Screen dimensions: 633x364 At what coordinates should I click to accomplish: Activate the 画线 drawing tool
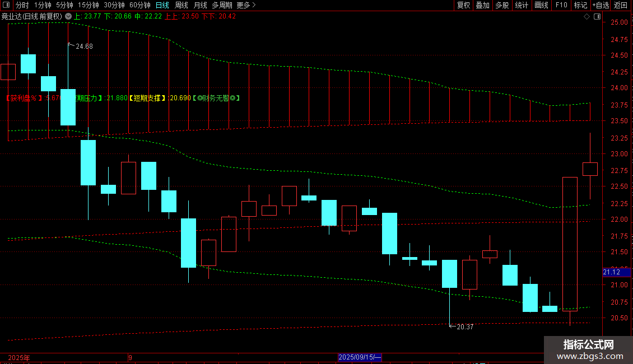point(541,5)
